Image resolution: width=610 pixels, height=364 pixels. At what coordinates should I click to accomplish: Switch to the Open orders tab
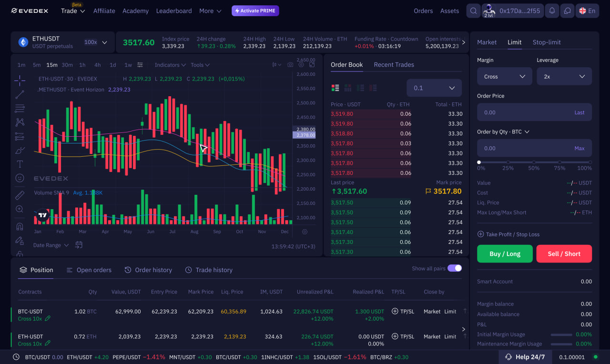tap(89, 270)
